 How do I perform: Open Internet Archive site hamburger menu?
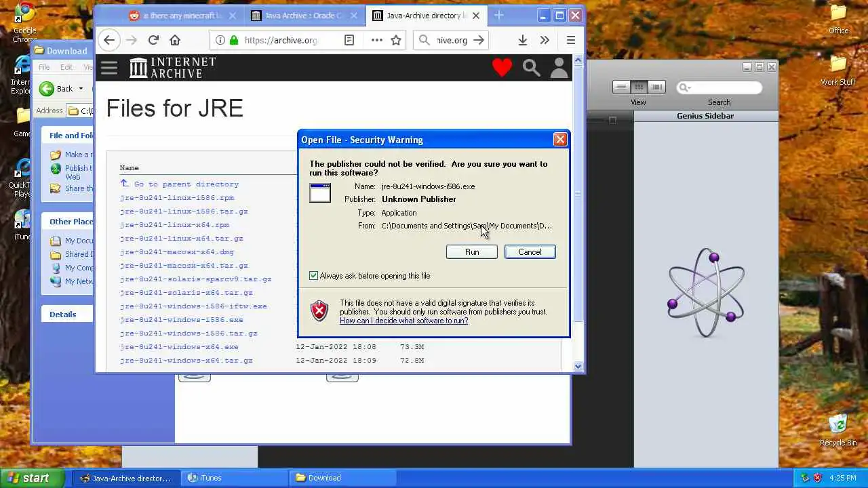pos(109,68)
